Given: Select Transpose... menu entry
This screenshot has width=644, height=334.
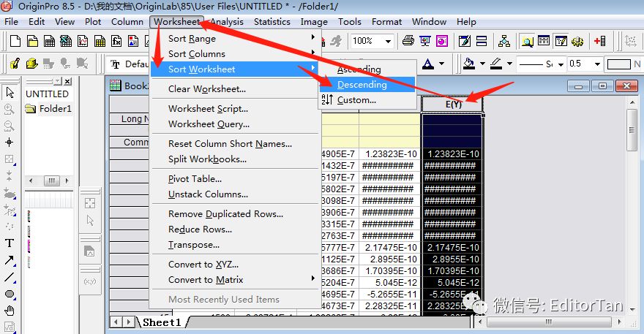Looking at the screenshot, I should (236, 245).
